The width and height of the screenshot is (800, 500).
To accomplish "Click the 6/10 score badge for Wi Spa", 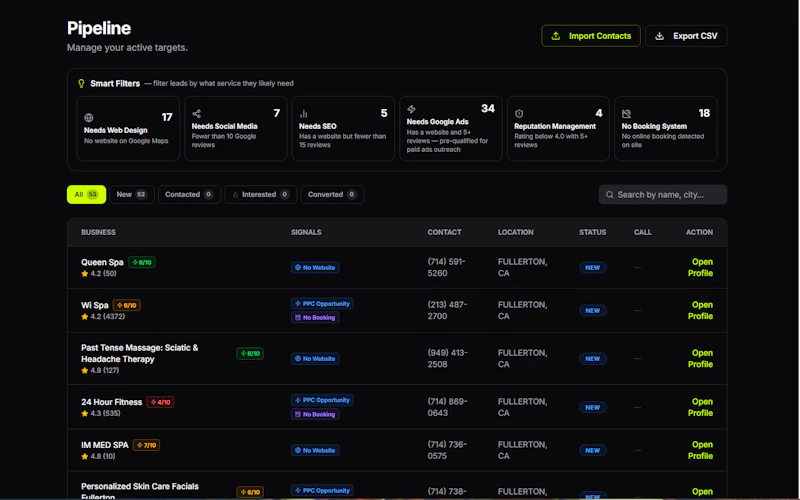I will [127, 305].
